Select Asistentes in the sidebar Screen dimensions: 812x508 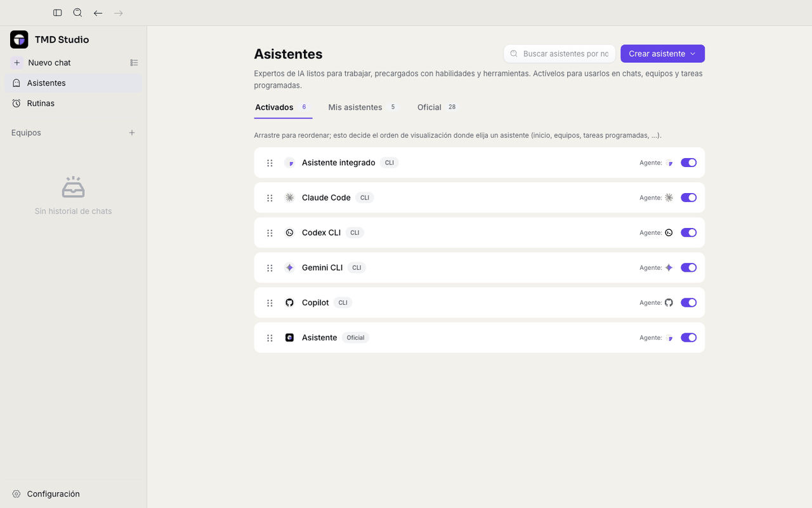click(x=74, y=83)
